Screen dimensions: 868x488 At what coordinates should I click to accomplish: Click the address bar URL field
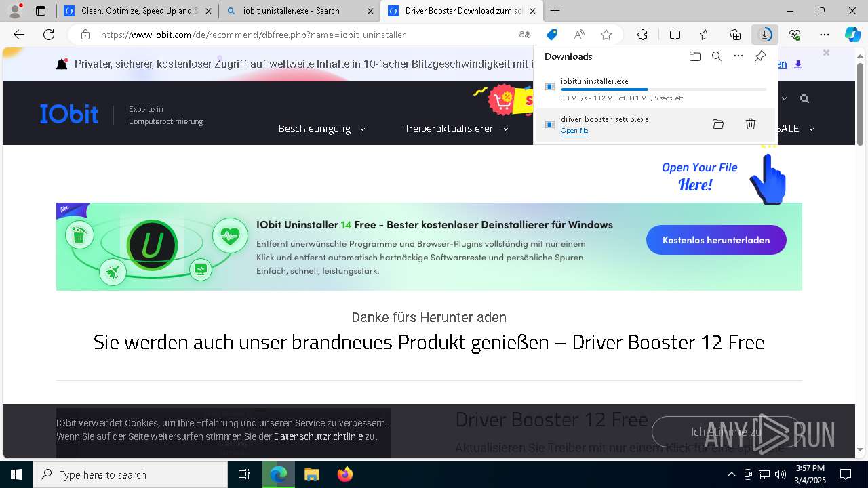coord(305,35)
